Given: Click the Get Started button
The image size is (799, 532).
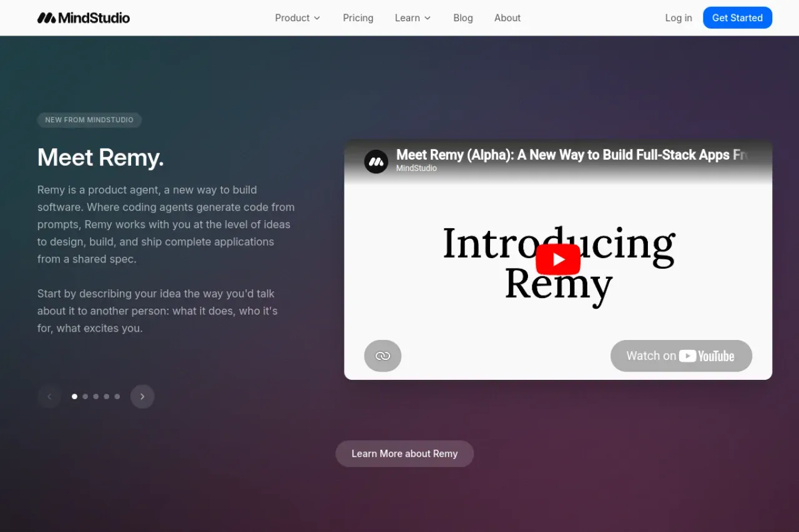Looking at the screenshot, I should (737, 17).
